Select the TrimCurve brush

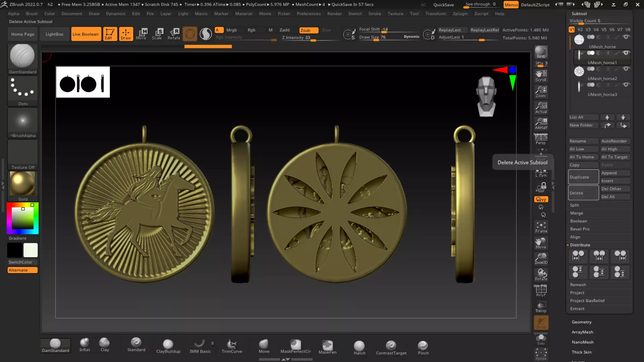(x=232, y=346)
